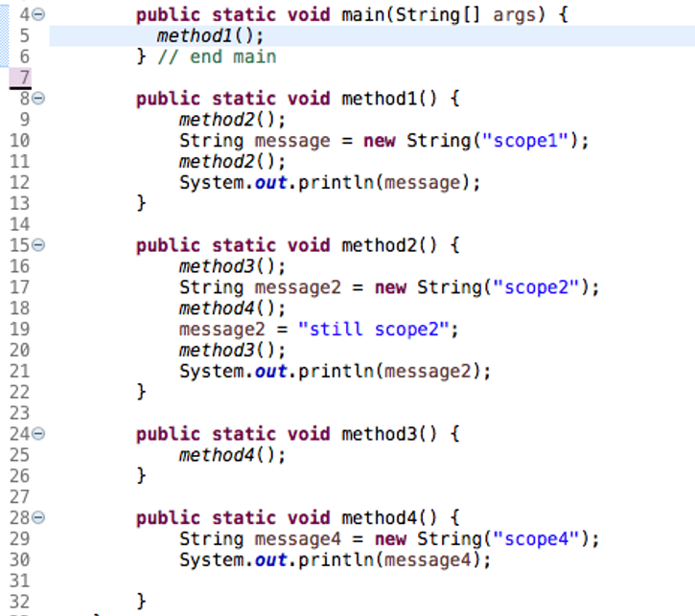Collapse the main method fold marker on line 4
This screenshot has width=695, height=616.
[38, 15]
